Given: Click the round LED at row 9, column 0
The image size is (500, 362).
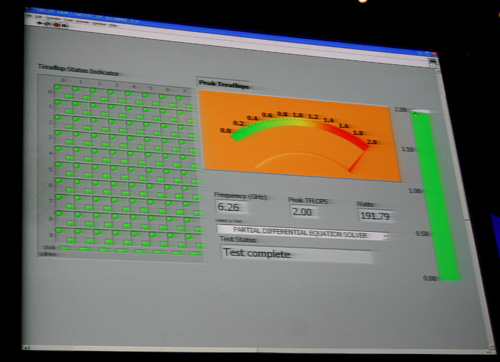Looking at the screenshot, I should (59, 230).
